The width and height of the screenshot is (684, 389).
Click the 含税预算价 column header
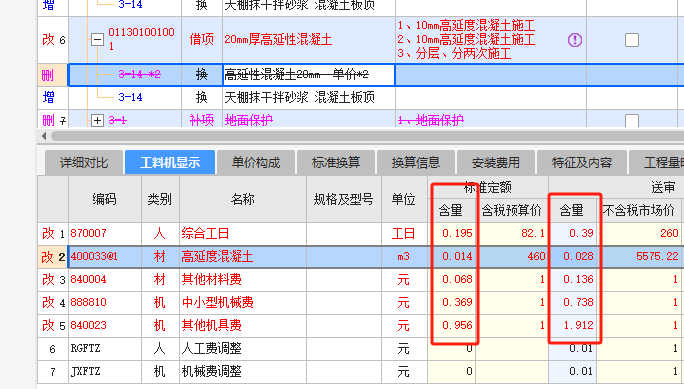tap(512, 211)
